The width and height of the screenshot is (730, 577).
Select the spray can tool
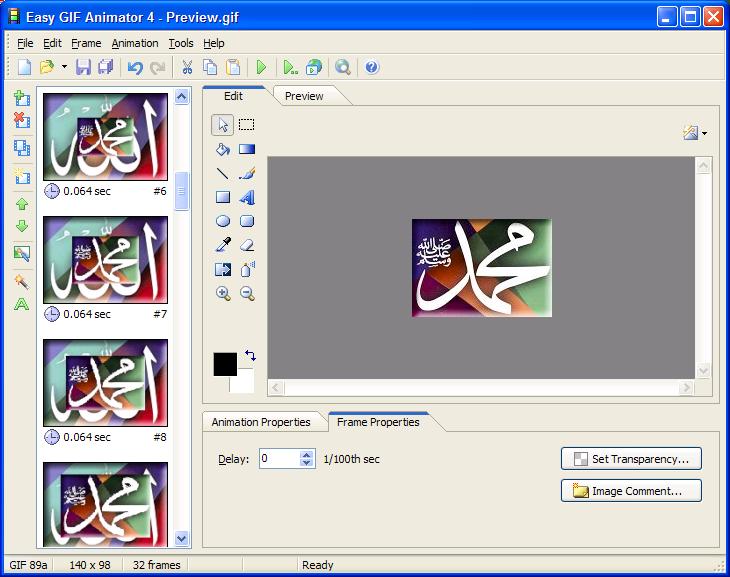point(247,269)
